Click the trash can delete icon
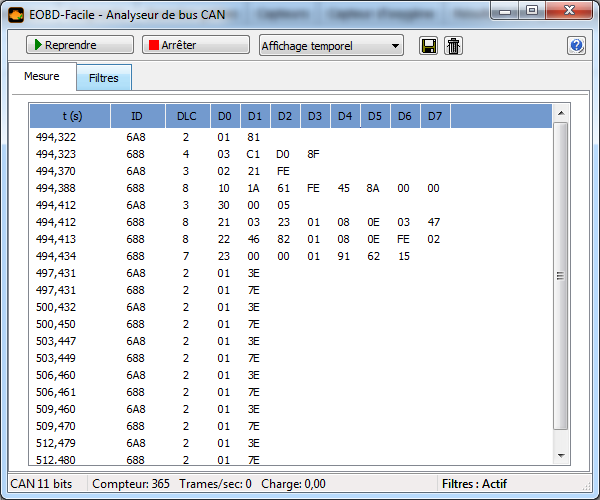 click(x=453, y=46)
